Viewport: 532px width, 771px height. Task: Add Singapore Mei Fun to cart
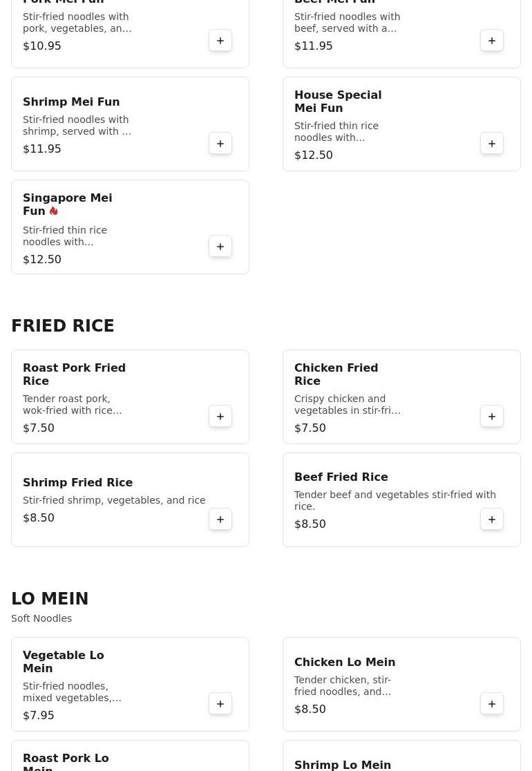pos(220,246)
